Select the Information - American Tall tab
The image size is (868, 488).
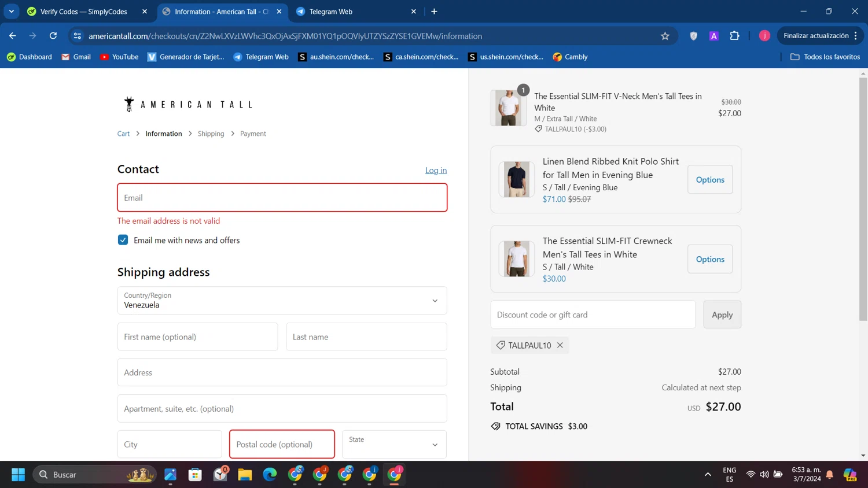[x=222, y=12]
